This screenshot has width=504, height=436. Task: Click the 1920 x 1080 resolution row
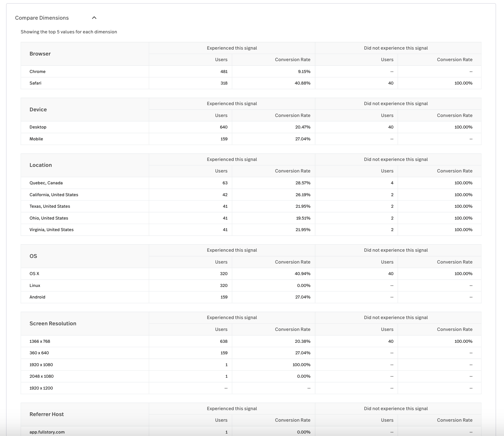[x=41, y=365]
